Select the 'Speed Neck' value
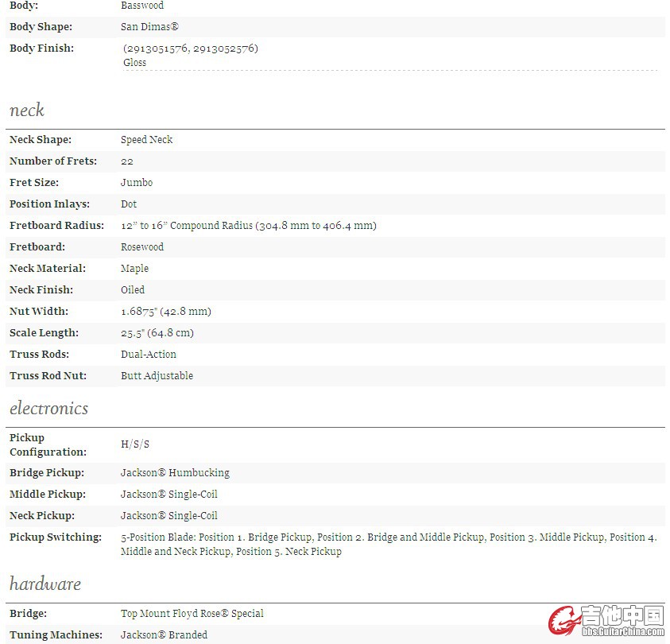670x644 pixels. [x=146, y=140]
